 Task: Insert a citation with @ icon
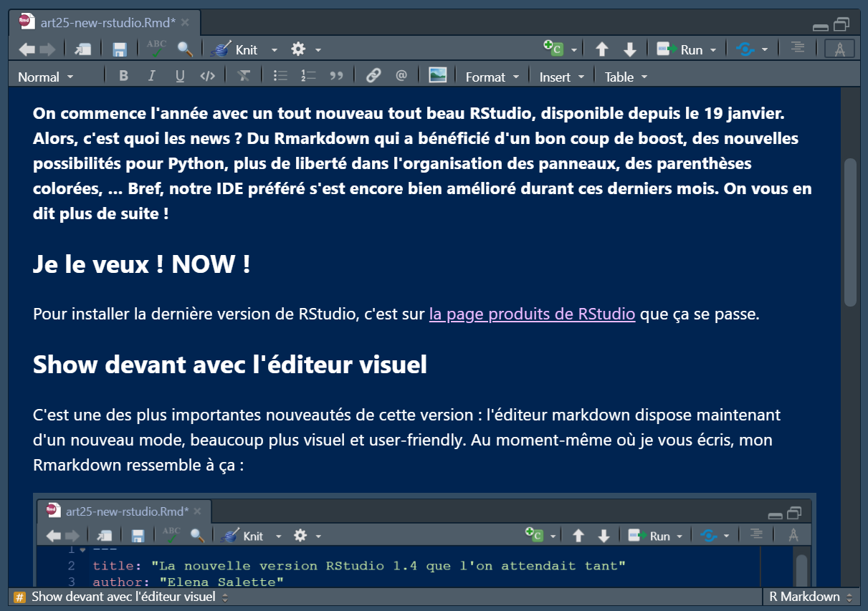[x=401, y=76]
